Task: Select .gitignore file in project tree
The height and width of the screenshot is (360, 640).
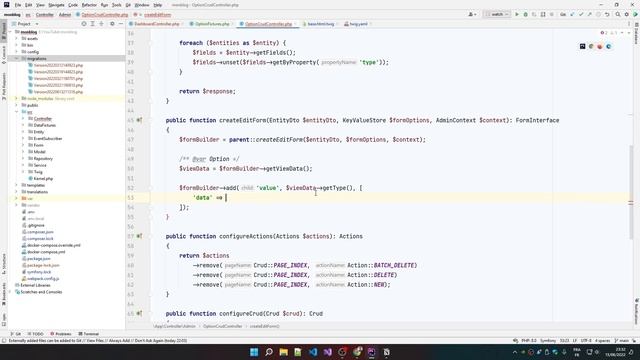Action: pos(36,225)
